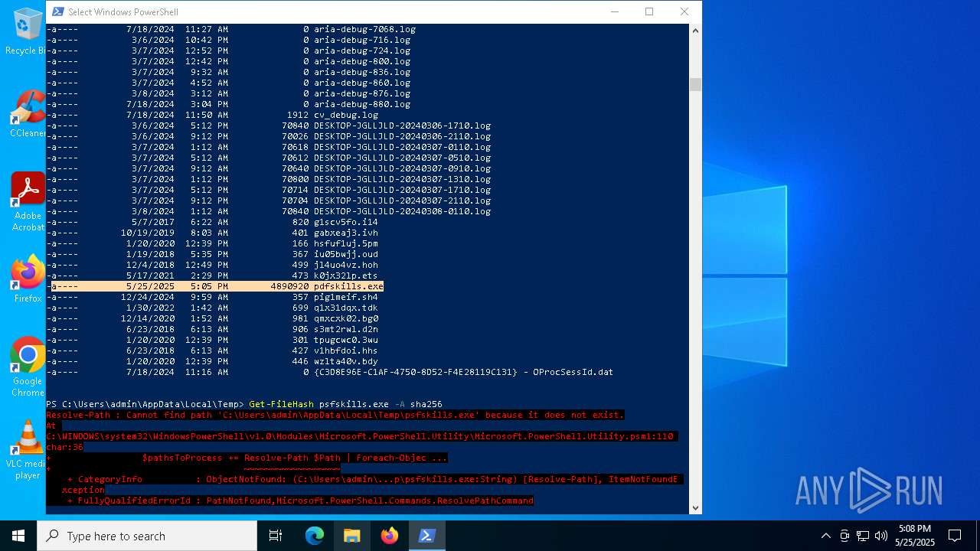Viewport: 980px width, 551px height.
Task: Click the DESKTOP-JGLLJLD-20240306-1710.log entry
Action: coord(402,126)
